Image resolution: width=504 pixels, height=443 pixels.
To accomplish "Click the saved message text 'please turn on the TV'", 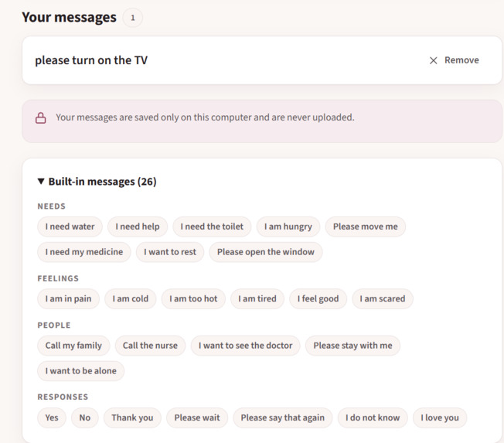I will [x=91, y=60].
